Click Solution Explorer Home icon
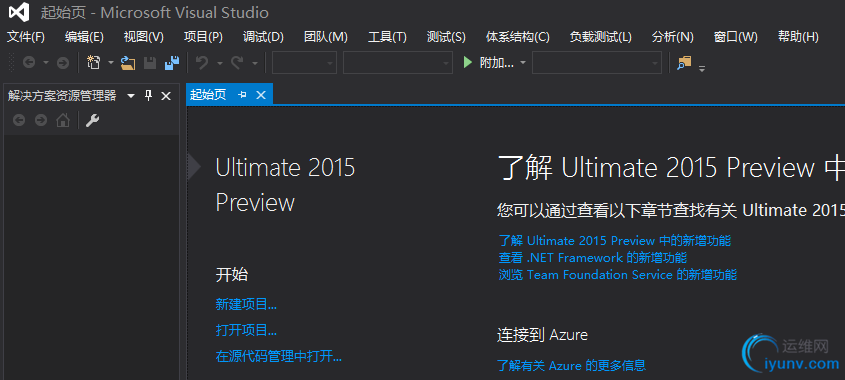The width and height of the screenshot is (845, 380). pyautogui.click(x=63, y=120)
